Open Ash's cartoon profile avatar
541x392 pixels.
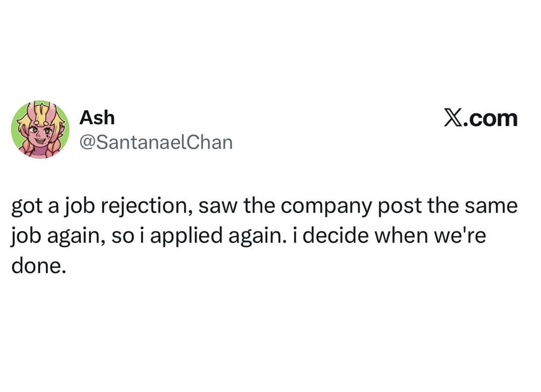[x=40, y=129]
